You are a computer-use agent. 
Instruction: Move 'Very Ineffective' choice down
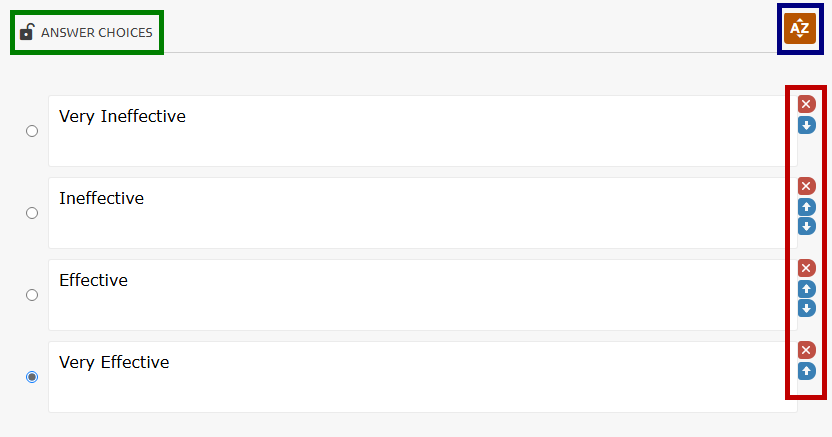(x=806, y=125)
